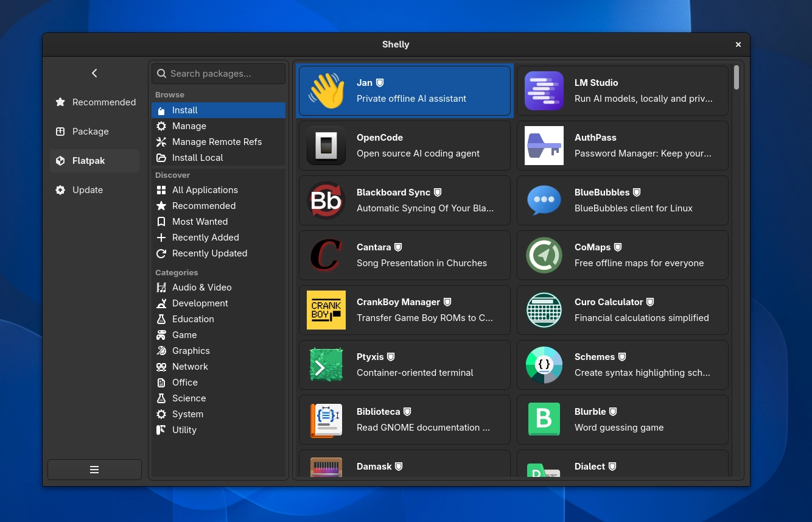Click the AuthPass key icon
The image size is (812, 522).
pyautogui.click(x=544, y=146)
